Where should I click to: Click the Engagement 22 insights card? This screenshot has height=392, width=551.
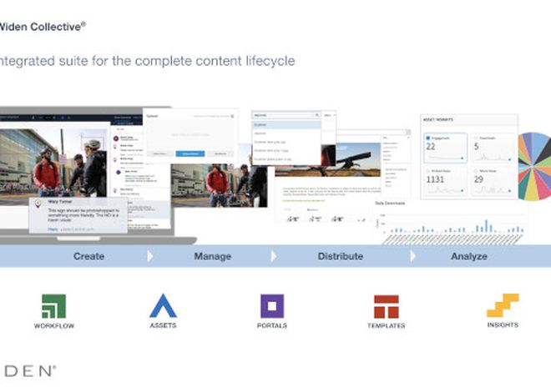pyautogui.click(x=445, y=148)
